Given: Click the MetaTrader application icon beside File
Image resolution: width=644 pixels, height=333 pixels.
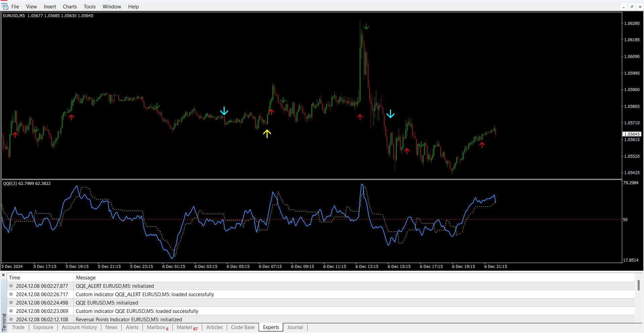Looking at the screenshot, I should pos(5,6).
